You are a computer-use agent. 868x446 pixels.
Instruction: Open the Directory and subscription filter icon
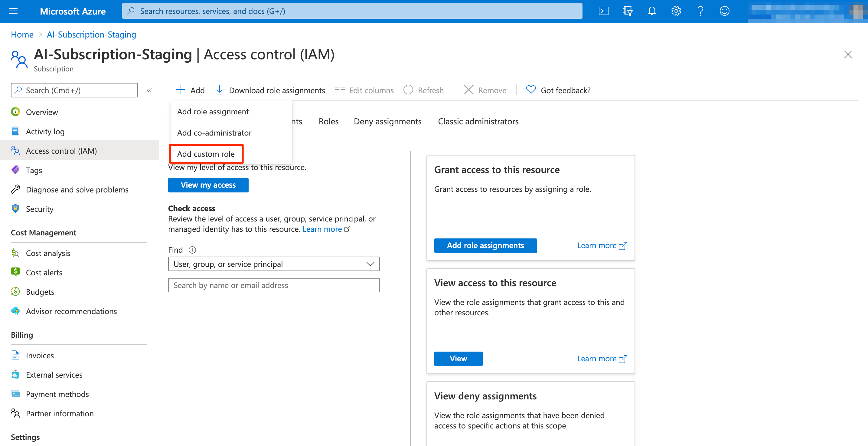click(x=628, y=11)
